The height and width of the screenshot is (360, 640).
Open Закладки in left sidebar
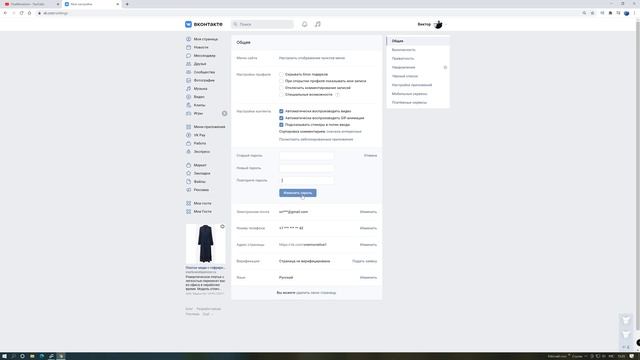[x=202, y=173]
